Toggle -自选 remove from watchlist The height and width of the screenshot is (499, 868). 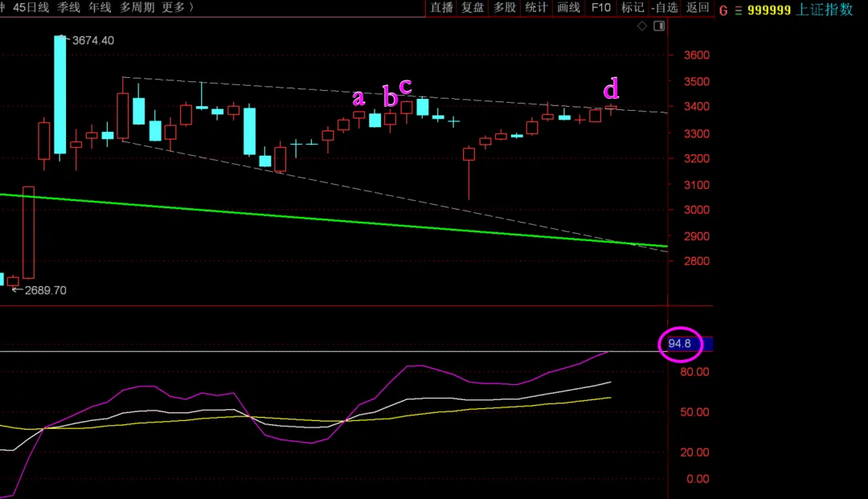pos(665,8)
